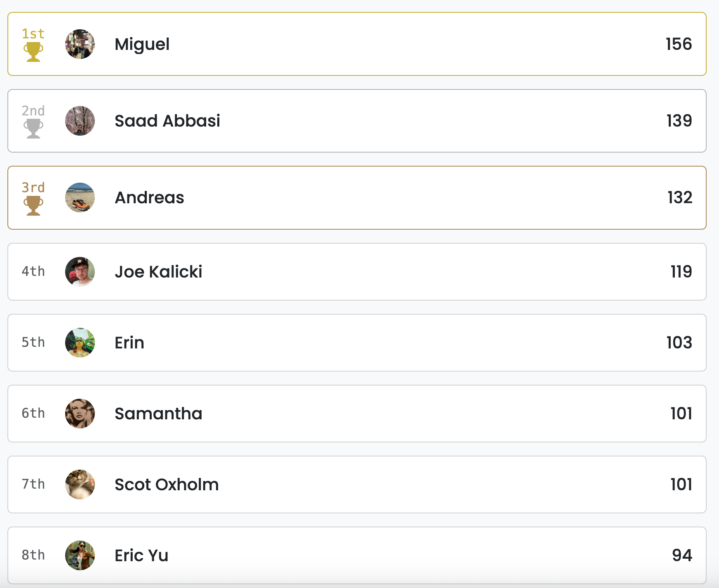Click Andreas's score of 132
Image resolution: width=719 pixels, height=588 pixels.
click(679, 198)
